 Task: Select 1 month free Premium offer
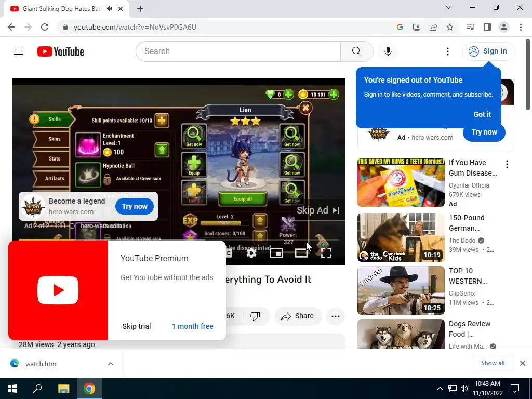(x=192, y=326)
